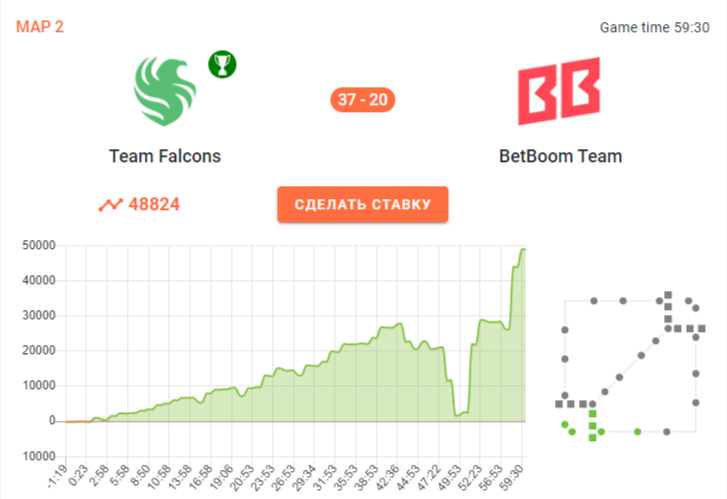This screenshot has height=499, width=727.
Task: Click the green trophy winner badge
Action: point(222,64)
